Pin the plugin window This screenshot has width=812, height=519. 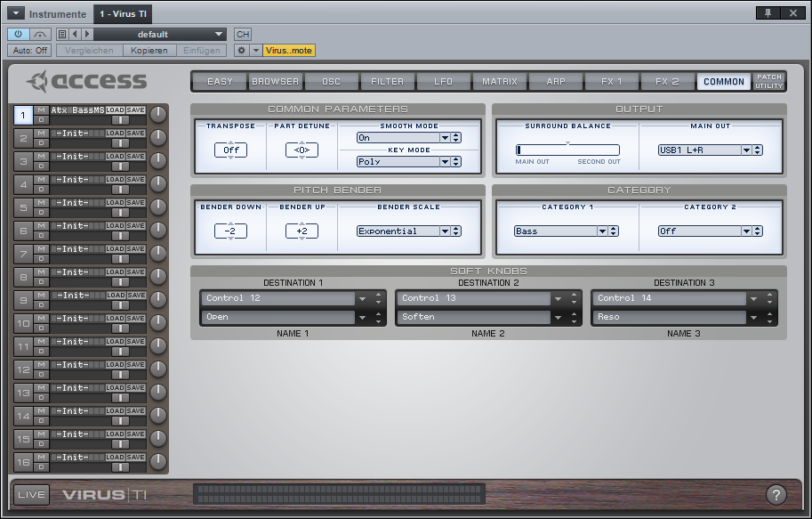768,13
